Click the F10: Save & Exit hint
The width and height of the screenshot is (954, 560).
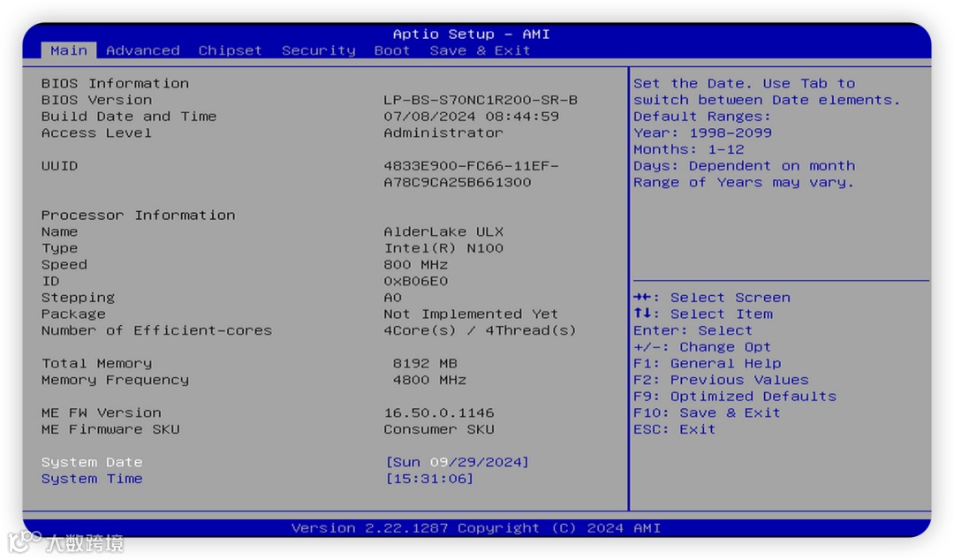[x=707, y=412]
